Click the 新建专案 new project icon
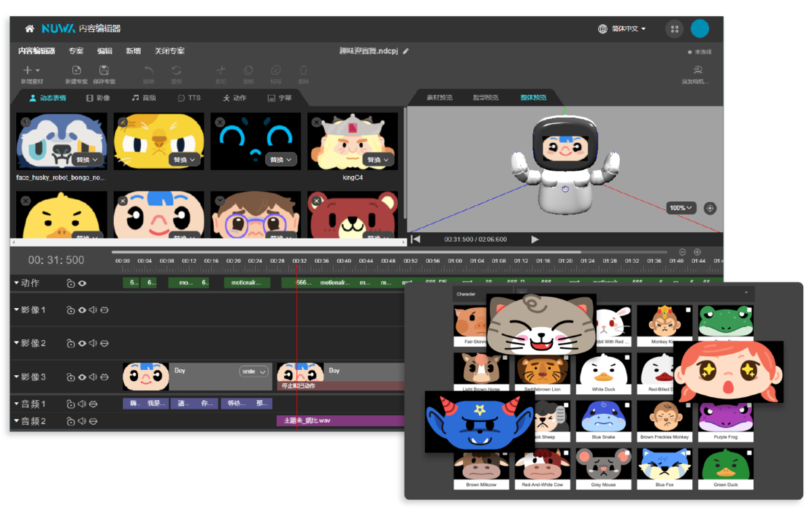This screenshot has height=508, width=812. (x=76, y=70)
